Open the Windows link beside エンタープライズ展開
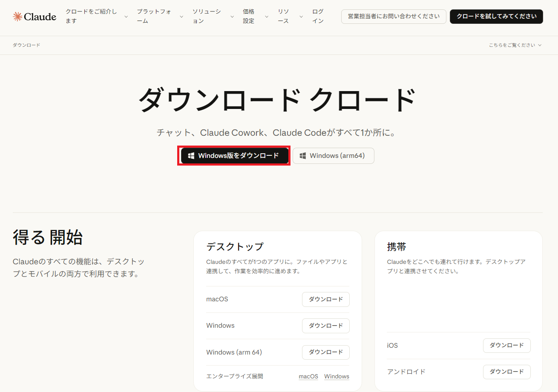This screenshot has width=558, height=392. [337, 376]
